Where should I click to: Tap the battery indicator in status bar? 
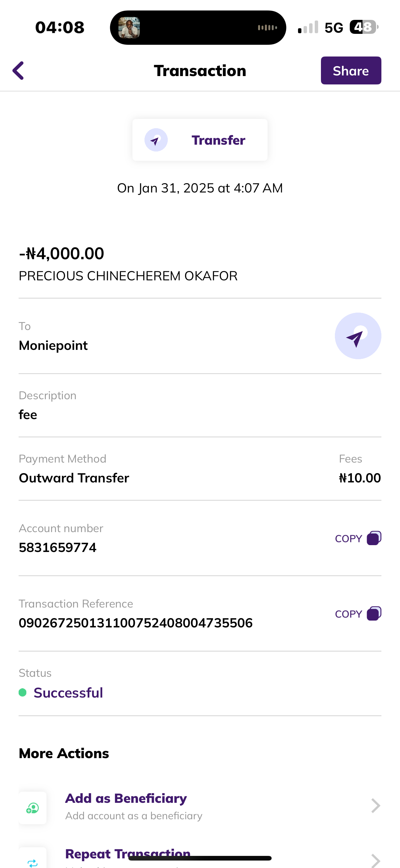click(363, 27)
